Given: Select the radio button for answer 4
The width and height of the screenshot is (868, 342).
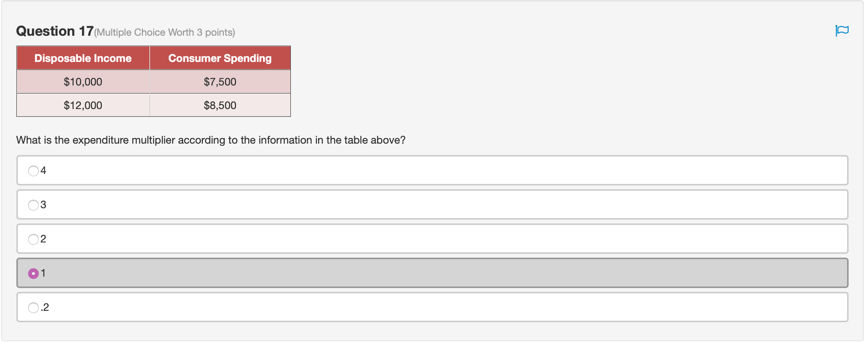Looking at the screenshot, I should (x=33, y=171).
